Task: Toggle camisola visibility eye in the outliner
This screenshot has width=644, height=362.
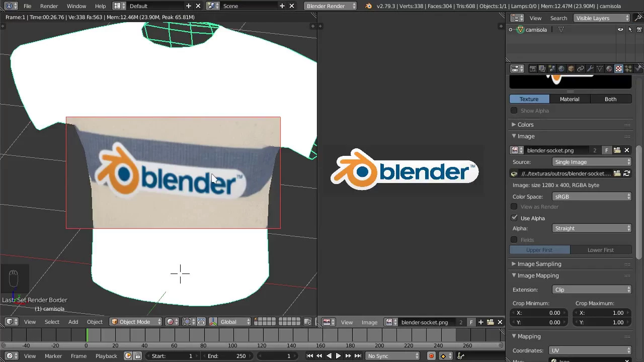Action: pyautogui.click(x=620, y=30)
